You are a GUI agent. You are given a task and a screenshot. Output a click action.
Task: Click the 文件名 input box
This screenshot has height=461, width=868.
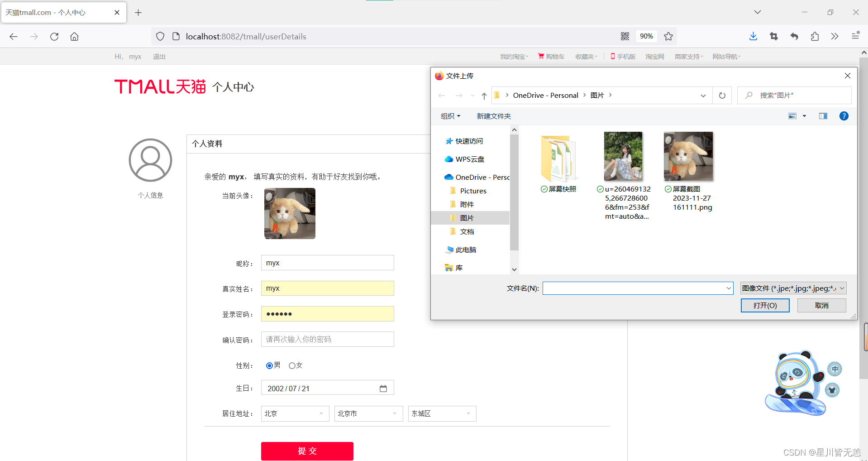pos(638,288)
